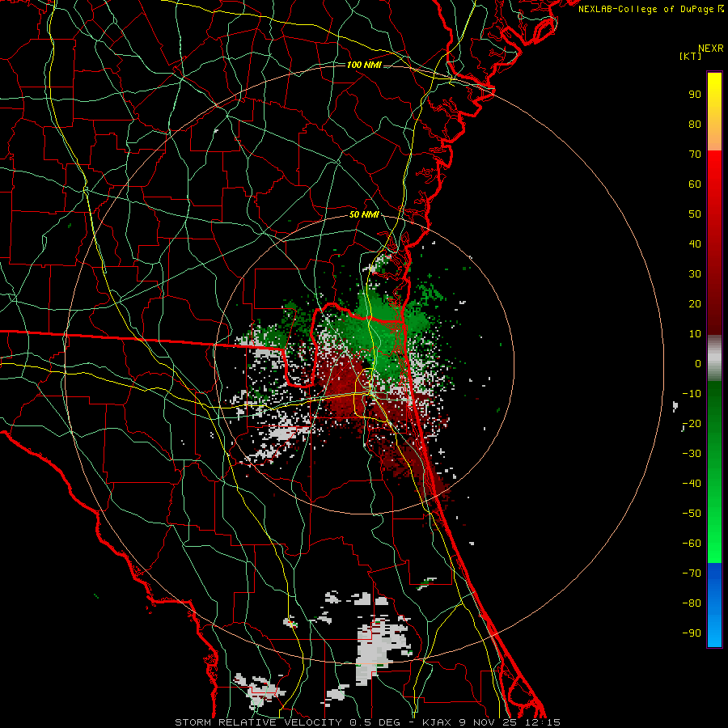Viewport: 728px width, 728px height.
Task: Click the -80 value on velocity scale
Action: (x=692, y=603)
